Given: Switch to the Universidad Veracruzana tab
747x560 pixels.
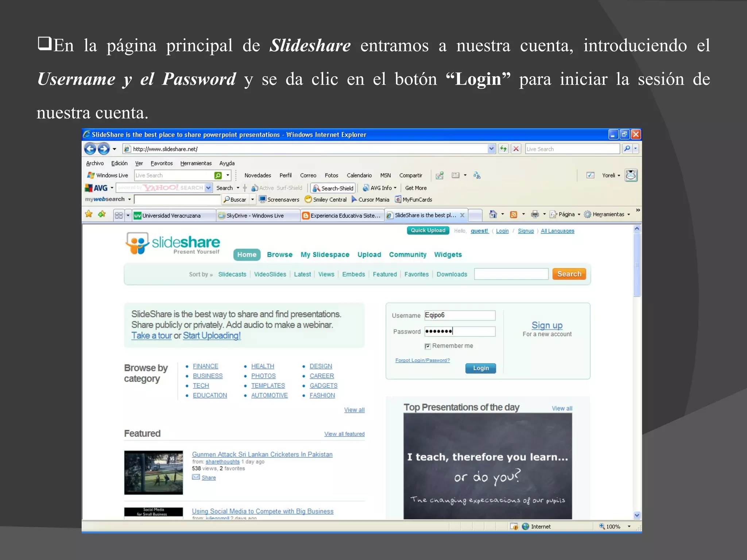Looking at the screenshot, I should pyautogui.click(x=174, y=215).
